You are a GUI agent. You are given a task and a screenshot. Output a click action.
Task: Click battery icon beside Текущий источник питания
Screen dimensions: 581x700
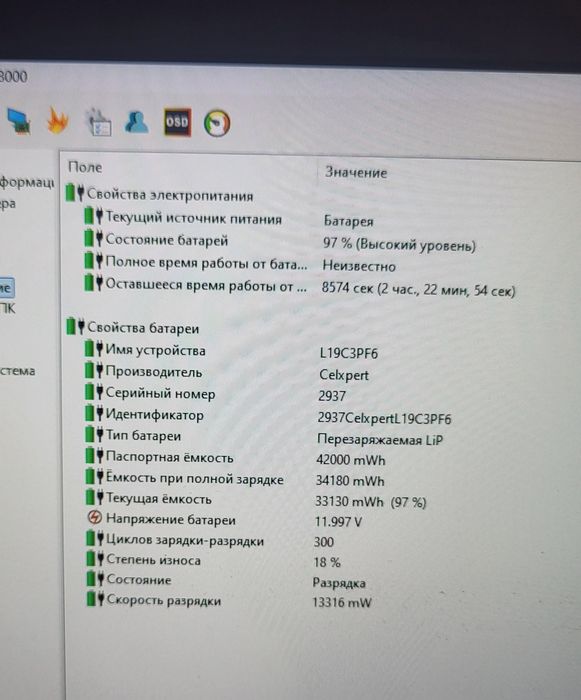(x=94, y=216)
